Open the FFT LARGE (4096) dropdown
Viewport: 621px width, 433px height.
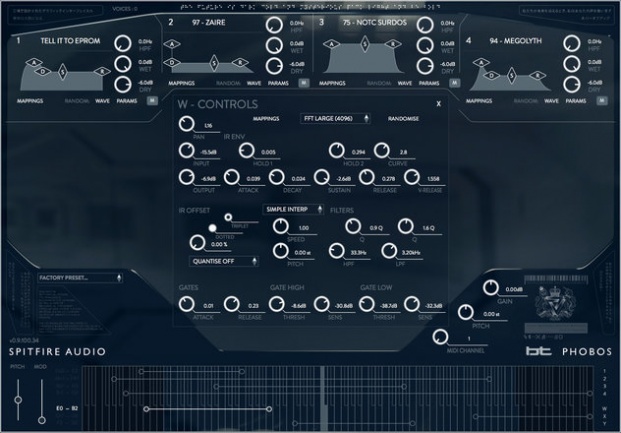pos(335,118)
